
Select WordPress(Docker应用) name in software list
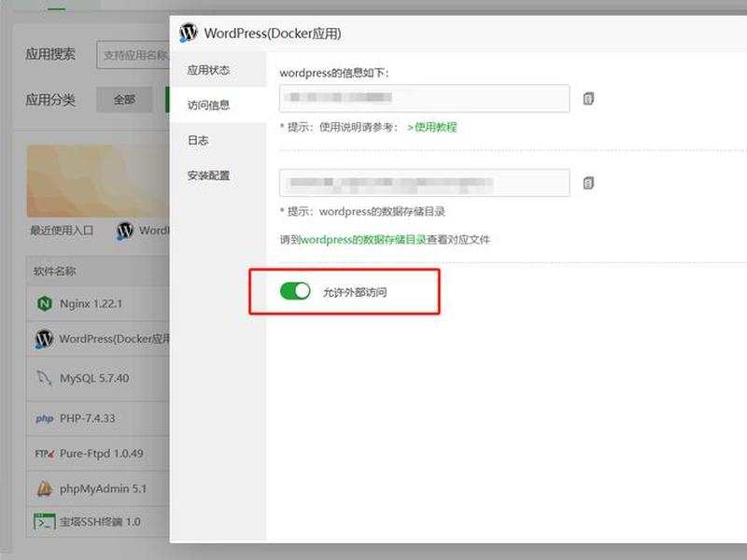point(114,339)
